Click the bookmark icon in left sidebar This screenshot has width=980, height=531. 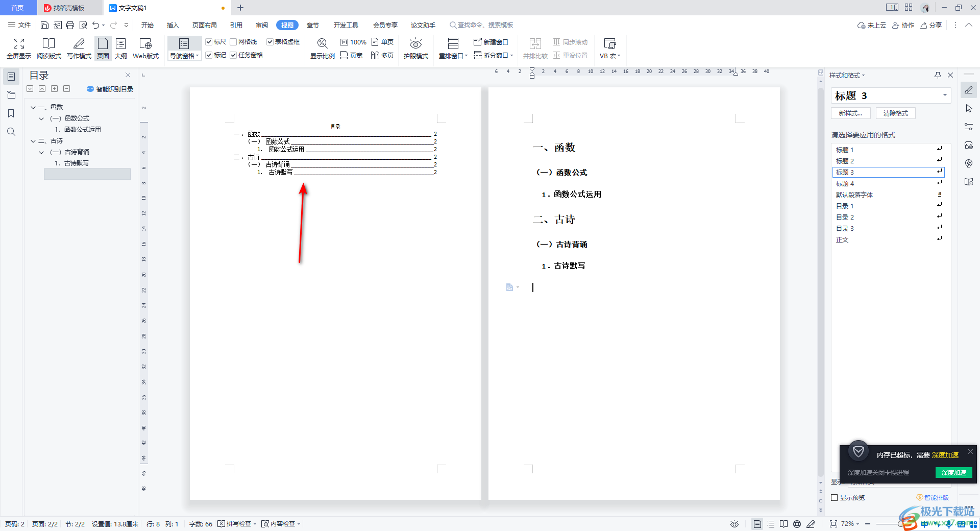(11, 113)
